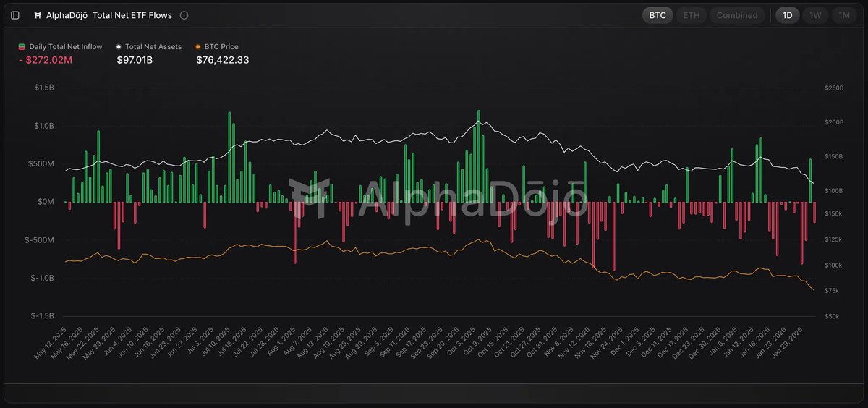Select the BTC asset tab
The height and width of the screenshot is (408, 868).
click(658, 15)
